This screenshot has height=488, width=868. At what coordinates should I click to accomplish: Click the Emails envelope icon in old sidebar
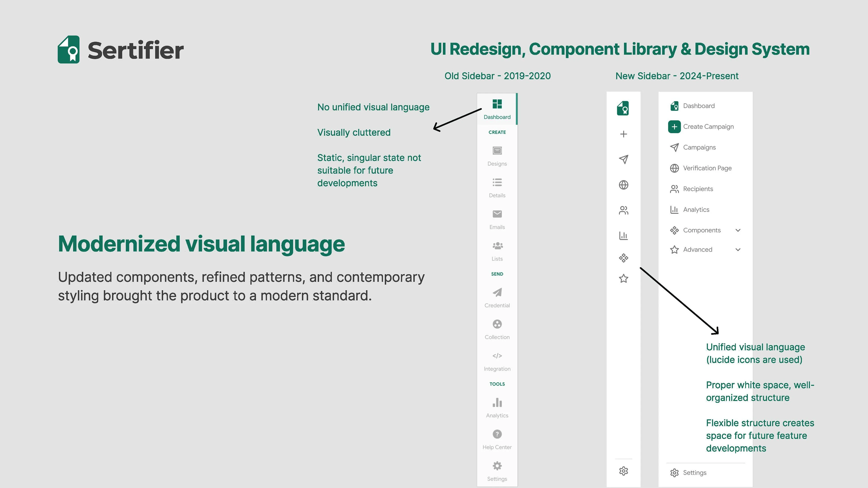497,214
